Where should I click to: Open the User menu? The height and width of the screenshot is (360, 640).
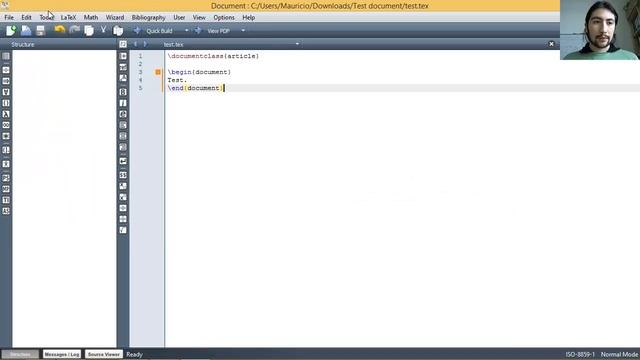[179, 18]
